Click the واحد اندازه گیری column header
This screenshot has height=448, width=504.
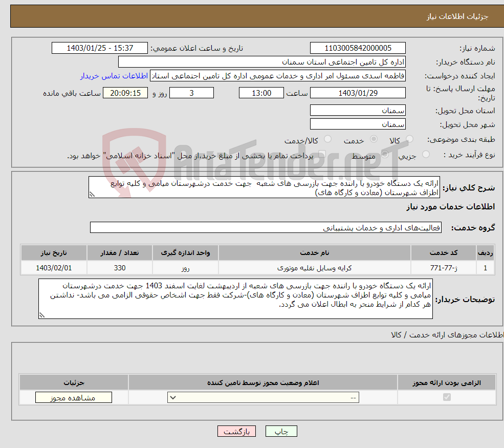(185, 253)
